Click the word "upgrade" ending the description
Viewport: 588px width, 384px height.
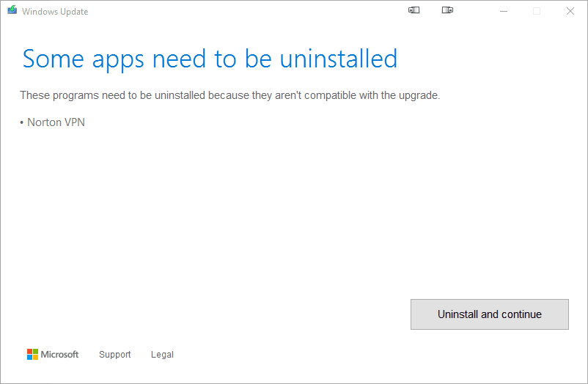point(419,95)
